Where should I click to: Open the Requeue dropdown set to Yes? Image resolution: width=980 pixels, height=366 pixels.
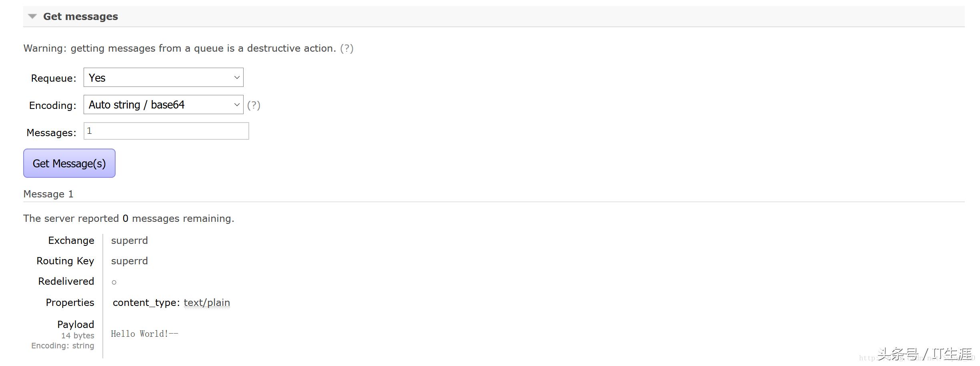coord(163,78)
